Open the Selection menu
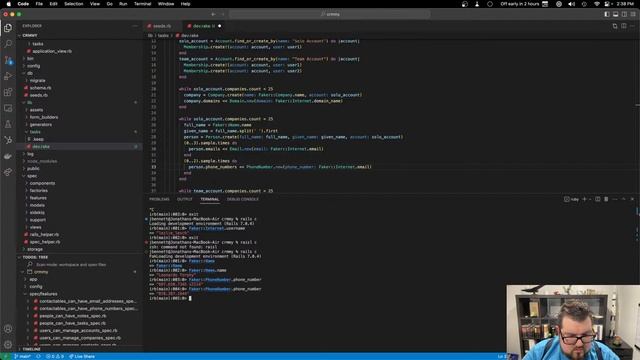Image resolution: width=640 pixels, height=360 pixels. (x=73, y=4)
